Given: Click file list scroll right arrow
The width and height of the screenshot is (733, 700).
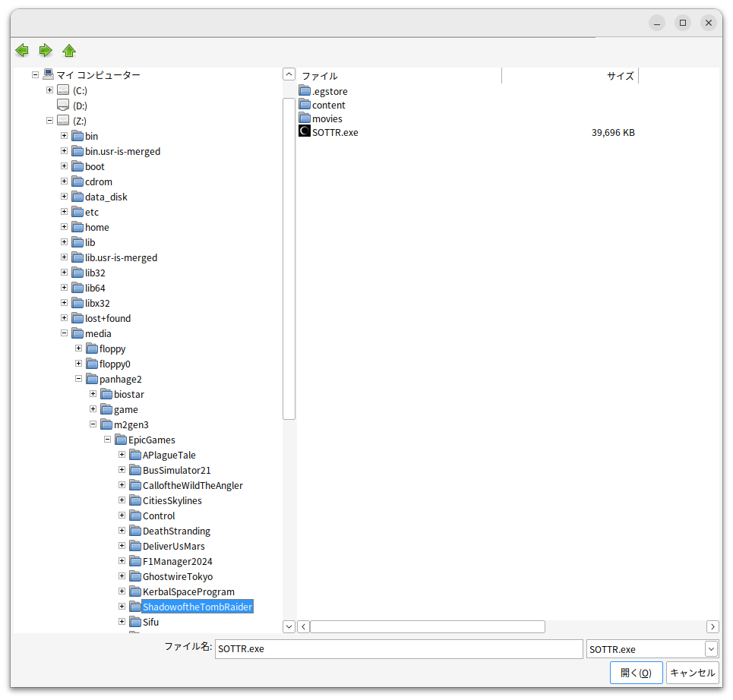Looking at the screenshot, I should click(x=712, y=626).
